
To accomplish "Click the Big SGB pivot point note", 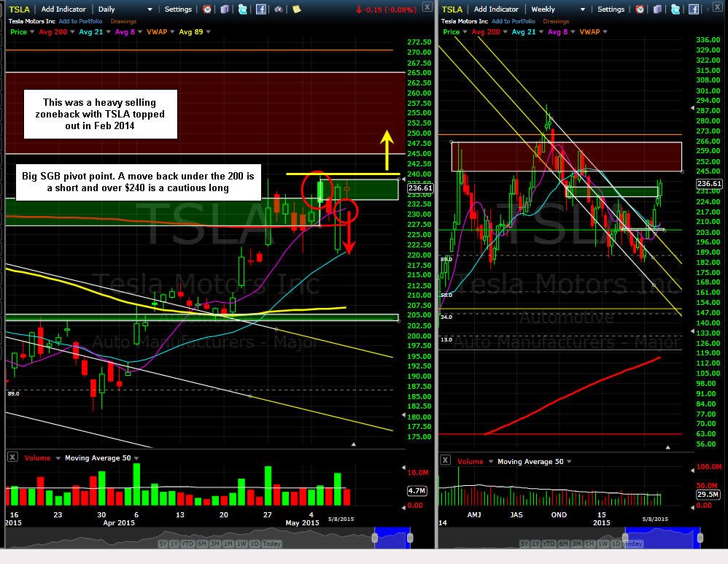I will point(139,182).
